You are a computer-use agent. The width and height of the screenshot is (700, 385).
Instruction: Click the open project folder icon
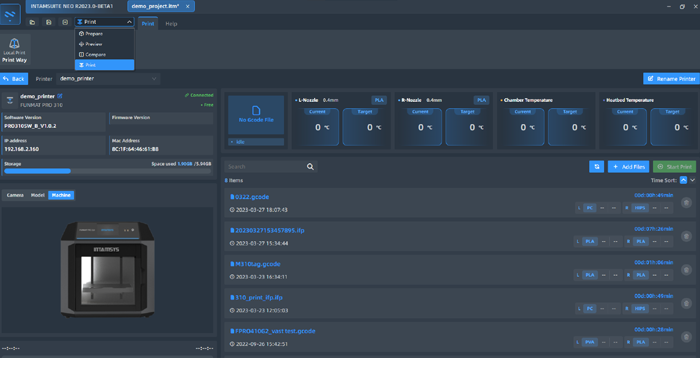[32, 22]
